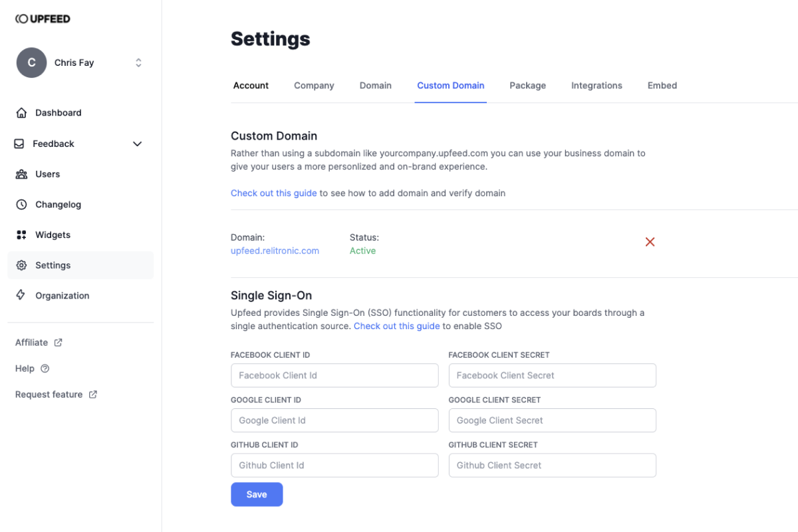Click the Active status text
798x532 pixels.
(x=362, y=251)
